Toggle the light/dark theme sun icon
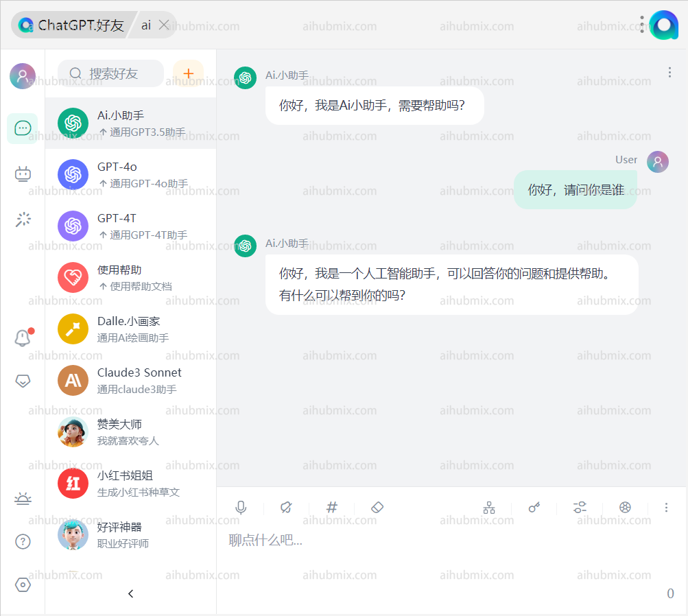This screenshot has height=616, width=688. click(x=23, y=499)
